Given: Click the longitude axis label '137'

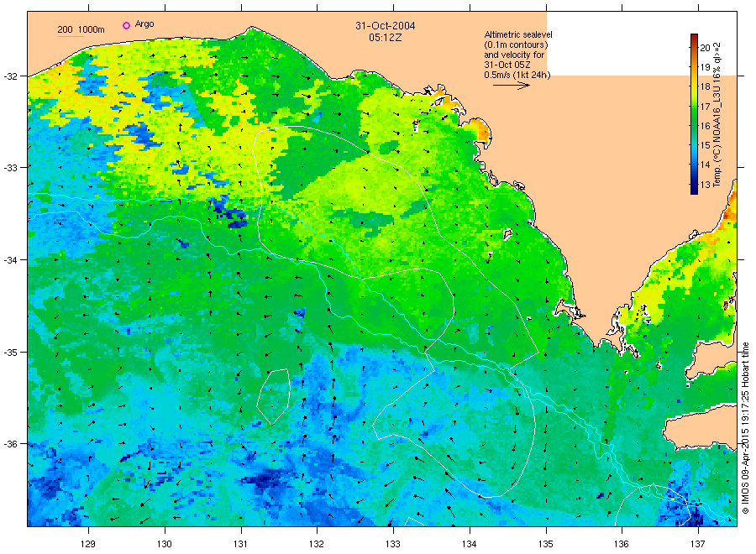Looking at the screenshot, I should (x=698, y=544).
